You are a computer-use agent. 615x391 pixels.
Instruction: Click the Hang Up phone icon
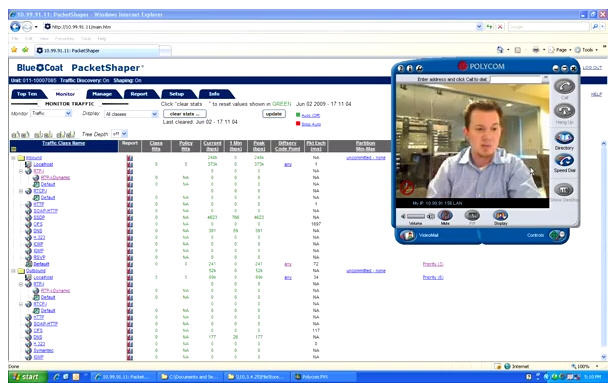point(564,111)
